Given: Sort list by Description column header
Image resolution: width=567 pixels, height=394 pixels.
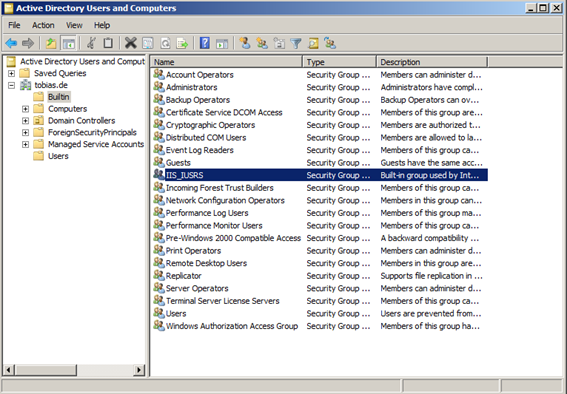Looking at the screenshot, I should tap(432, 62).
